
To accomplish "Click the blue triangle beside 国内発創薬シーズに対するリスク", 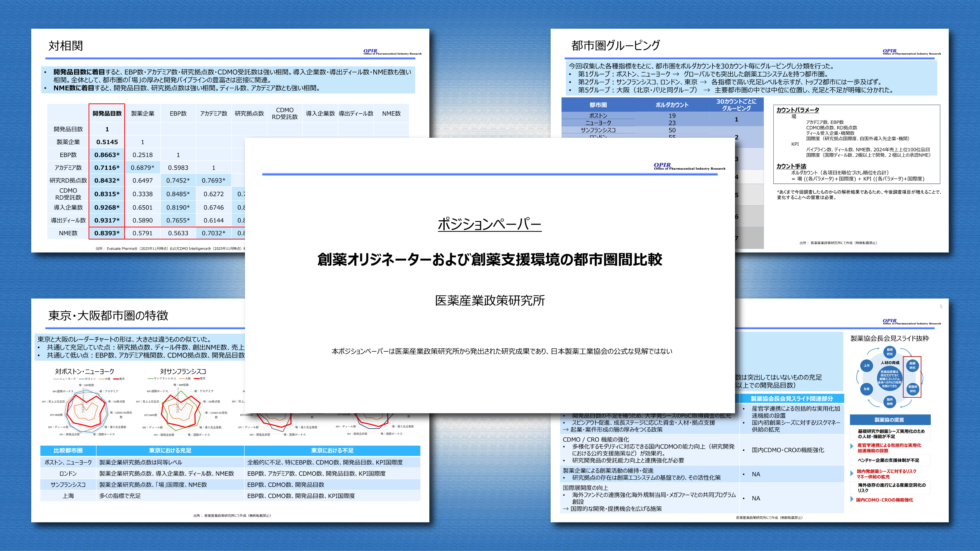I will pos(852,473).
